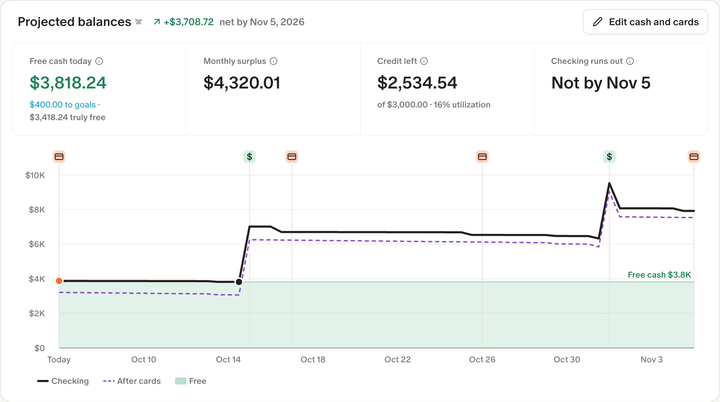This screenshot has width=720, height=402.
Task: Toggle the Free legend item
Action: pos(191,381)
